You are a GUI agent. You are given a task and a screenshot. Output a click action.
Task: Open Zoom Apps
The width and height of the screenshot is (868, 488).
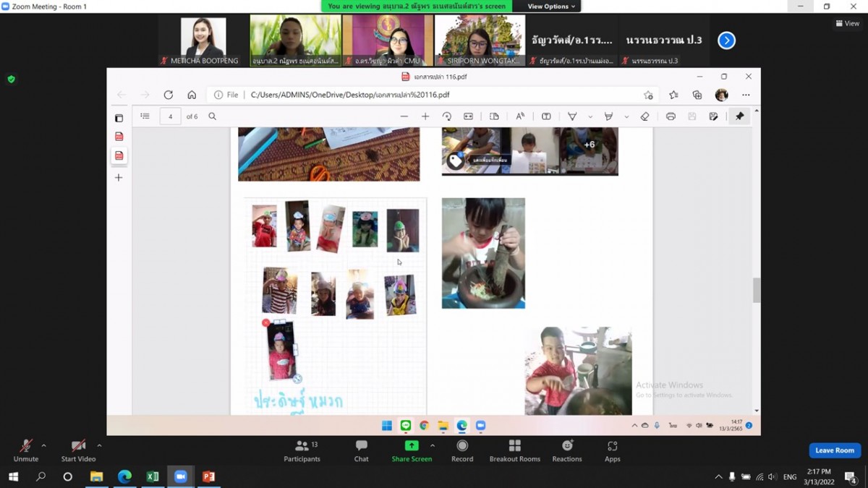613,450
